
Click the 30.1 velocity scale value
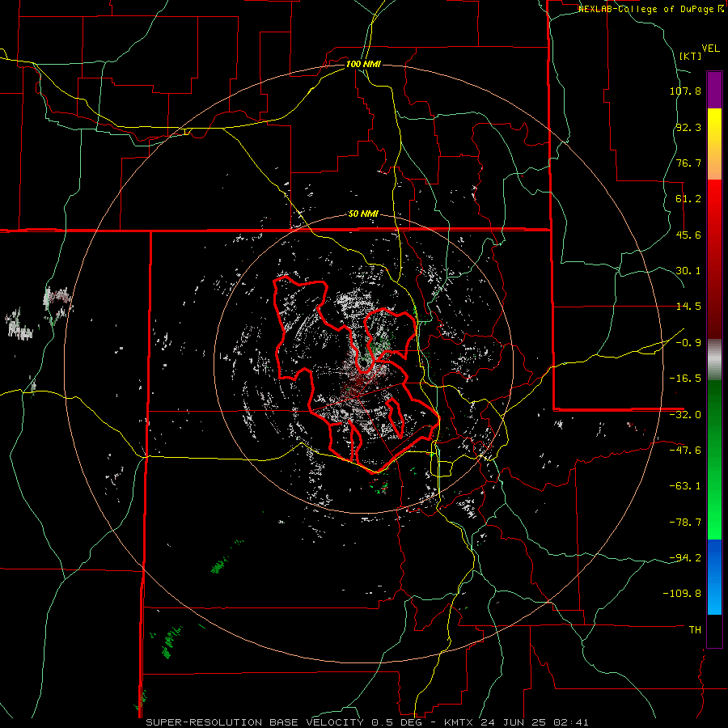688,271
